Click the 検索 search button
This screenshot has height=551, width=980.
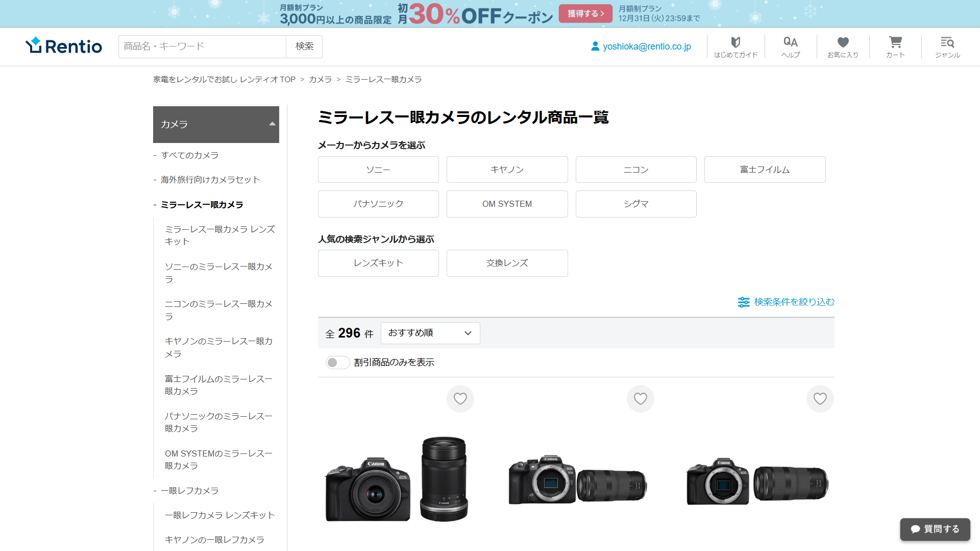click(304, 46)
